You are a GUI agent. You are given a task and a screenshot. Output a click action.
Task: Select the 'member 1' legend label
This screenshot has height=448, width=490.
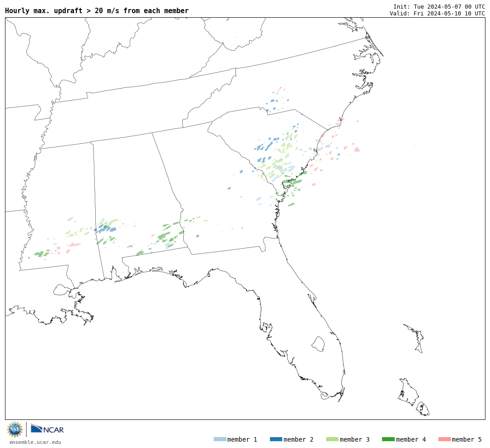click(242, 439)
